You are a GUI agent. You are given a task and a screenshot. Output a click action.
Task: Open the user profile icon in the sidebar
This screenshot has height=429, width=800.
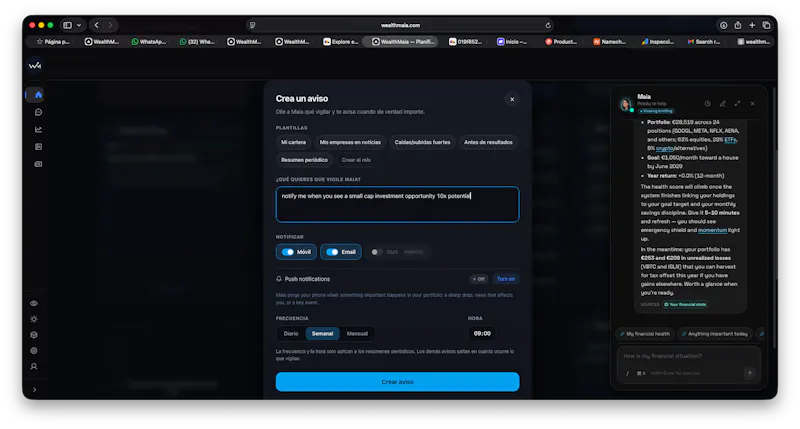(x=34, y=367)
